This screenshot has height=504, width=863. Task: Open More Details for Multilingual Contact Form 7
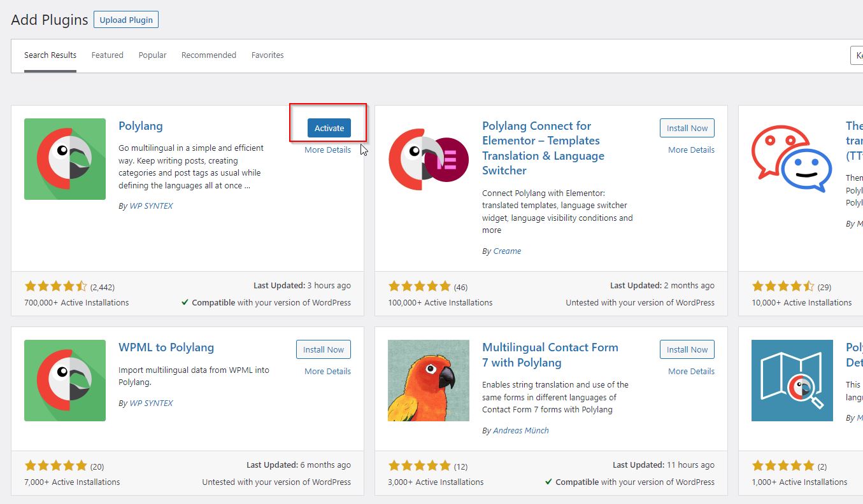coord(691,372)
